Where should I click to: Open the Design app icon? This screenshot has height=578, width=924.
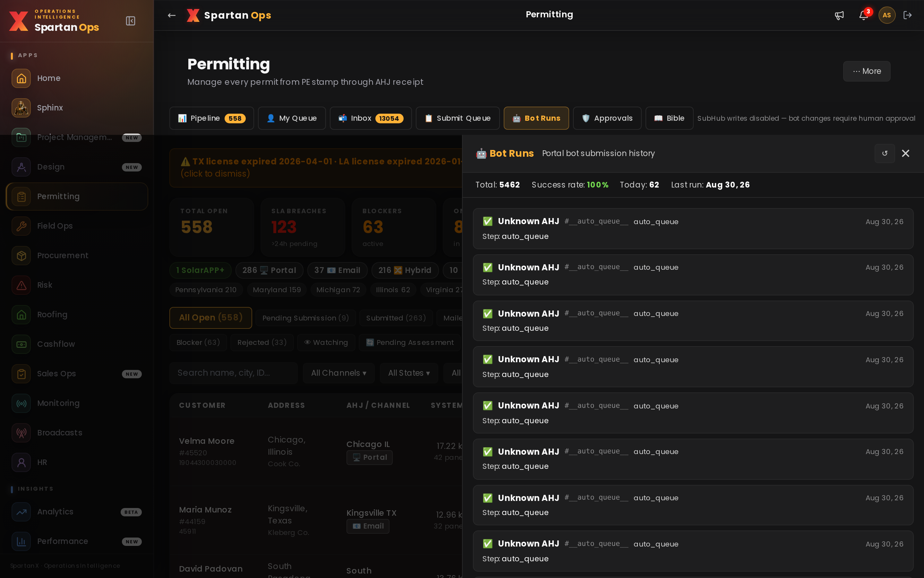pyautogui.click(x=21, y=167)
